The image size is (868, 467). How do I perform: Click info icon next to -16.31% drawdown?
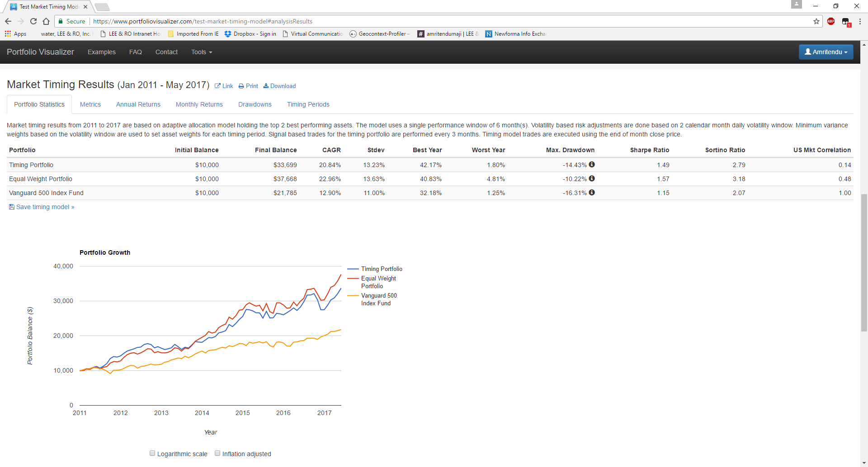tap(591, 193)
